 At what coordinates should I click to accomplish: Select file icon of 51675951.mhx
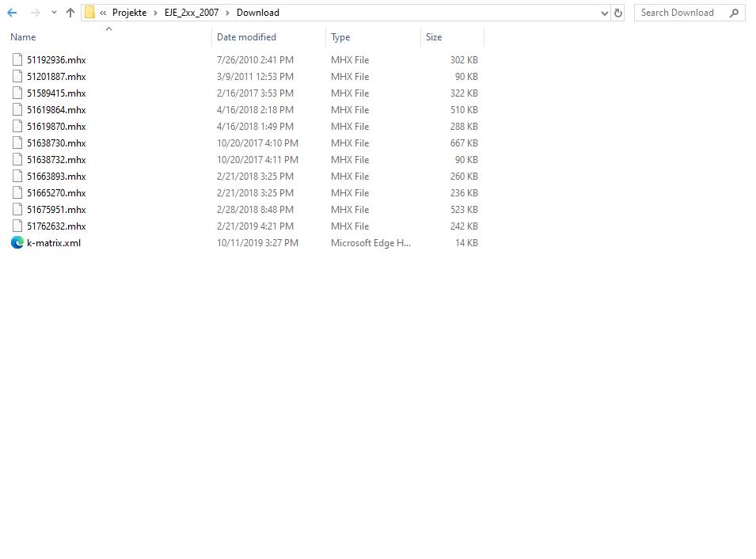(x=17, y=209)
